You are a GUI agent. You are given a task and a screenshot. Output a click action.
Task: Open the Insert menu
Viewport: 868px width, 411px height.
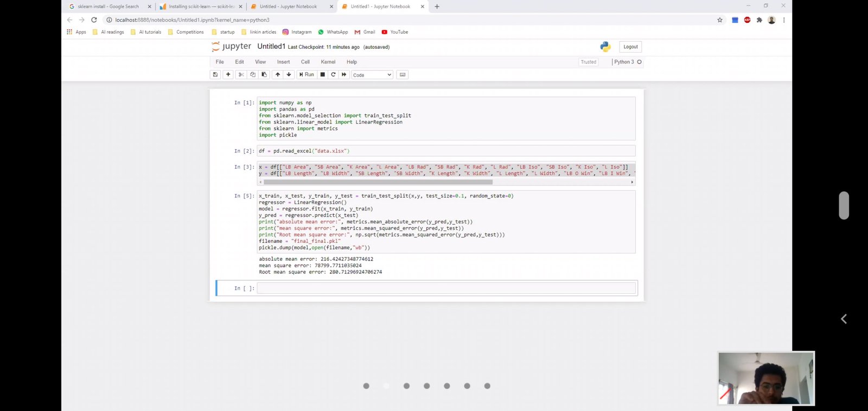tap(283, 62)
